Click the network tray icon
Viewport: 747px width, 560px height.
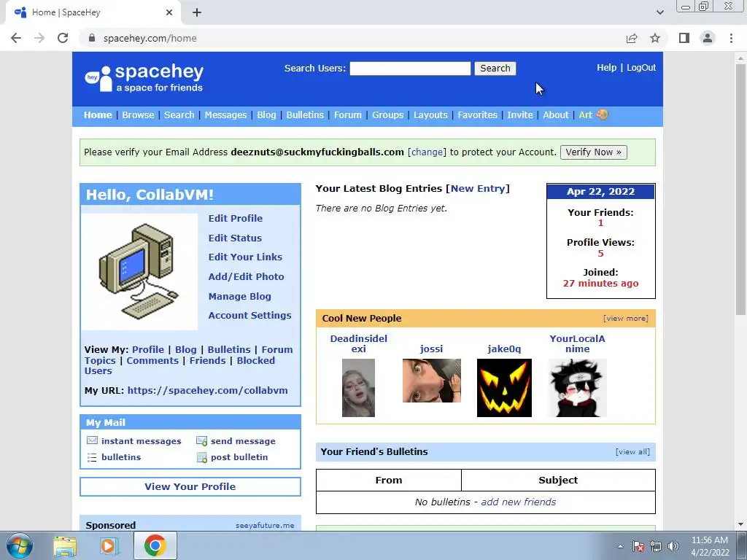click(656, 546)
